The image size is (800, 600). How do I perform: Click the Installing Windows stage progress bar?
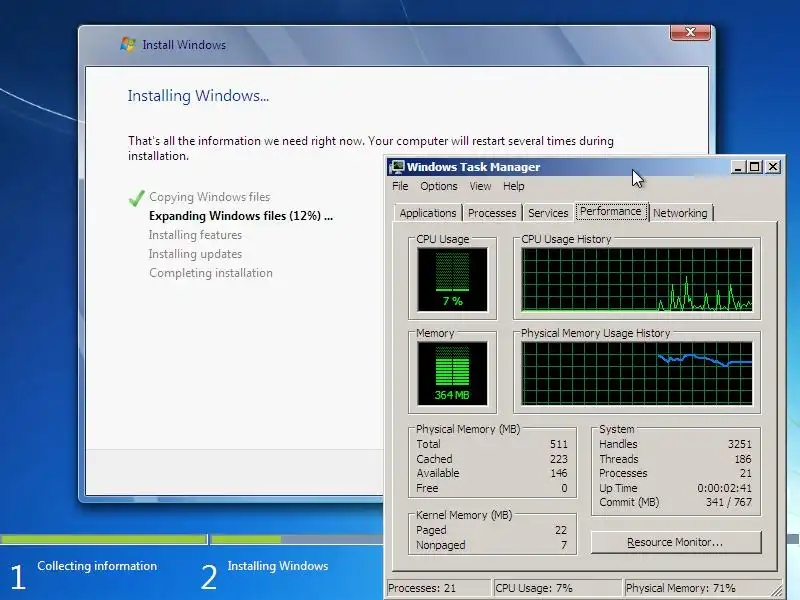coord(297,539)
